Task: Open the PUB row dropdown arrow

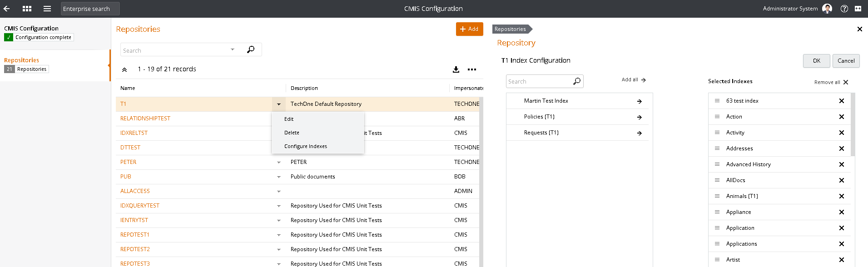Action: (x=279, y=177)
